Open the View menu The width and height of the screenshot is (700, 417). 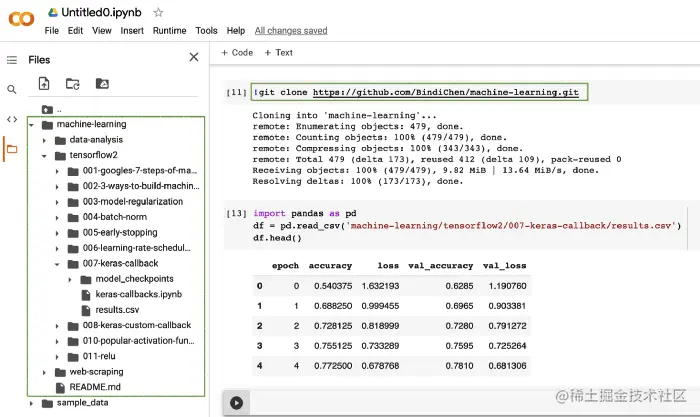click(102, 30)
